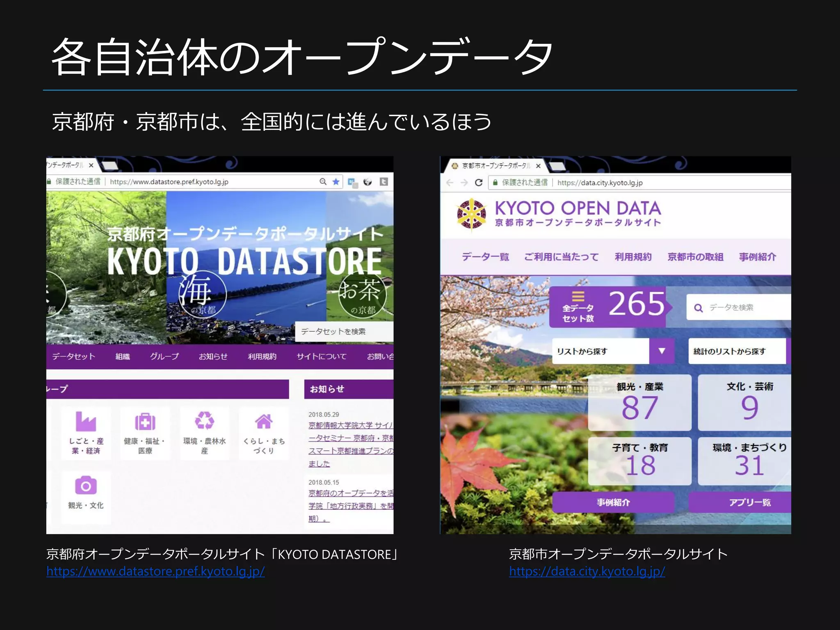Click the translate extension icon in left browser

(353, 182)
